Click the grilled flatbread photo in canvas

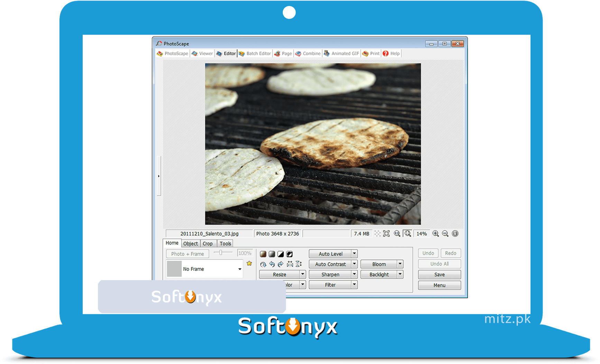pos(313,144)
